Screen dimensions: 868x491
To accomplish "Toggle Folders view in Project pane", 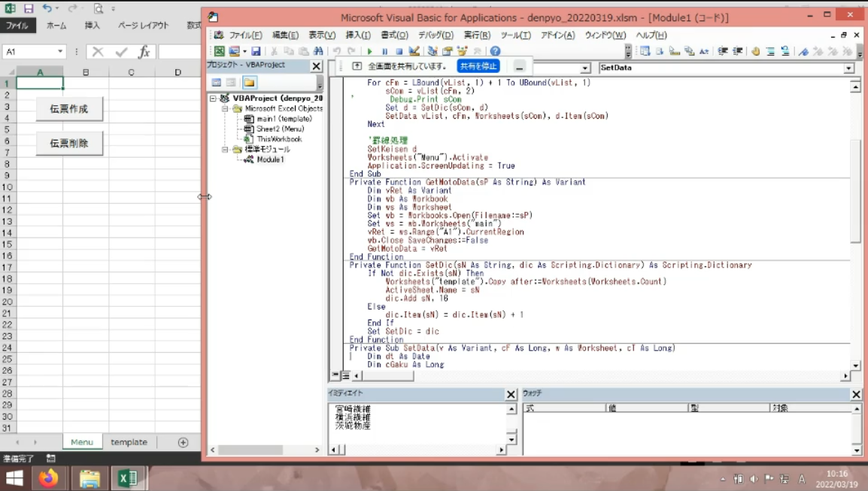I will click(249, 83).
